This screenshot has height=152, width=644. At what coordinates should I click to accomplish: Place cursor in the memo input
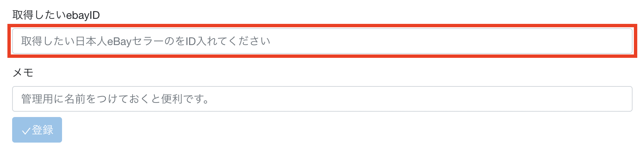coord(322,99)
